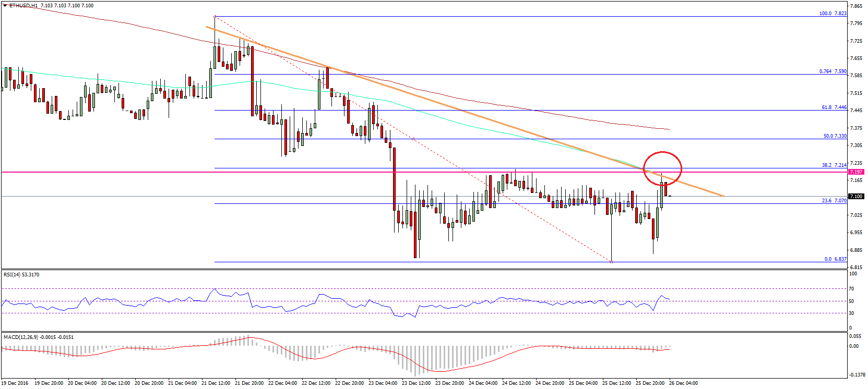
Task: Click the '20 Dec 12:00' time label
Action: pos(116,383)
